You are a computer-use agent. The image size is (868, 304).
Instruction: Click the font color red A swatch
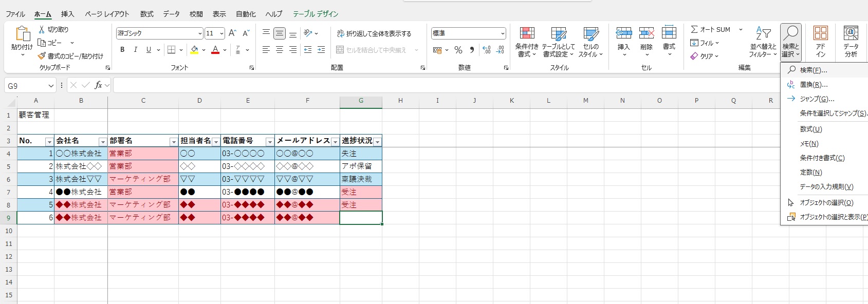tap(215, 50)
